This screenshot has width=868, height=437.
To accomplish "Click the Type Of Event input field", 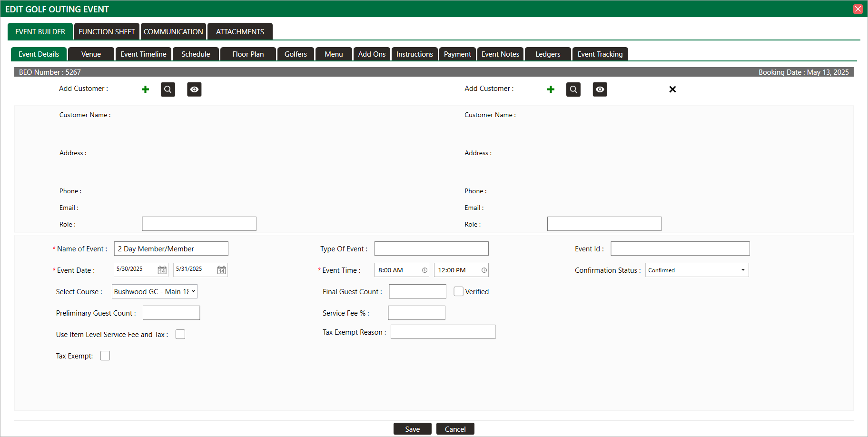I will click(431, 248).
